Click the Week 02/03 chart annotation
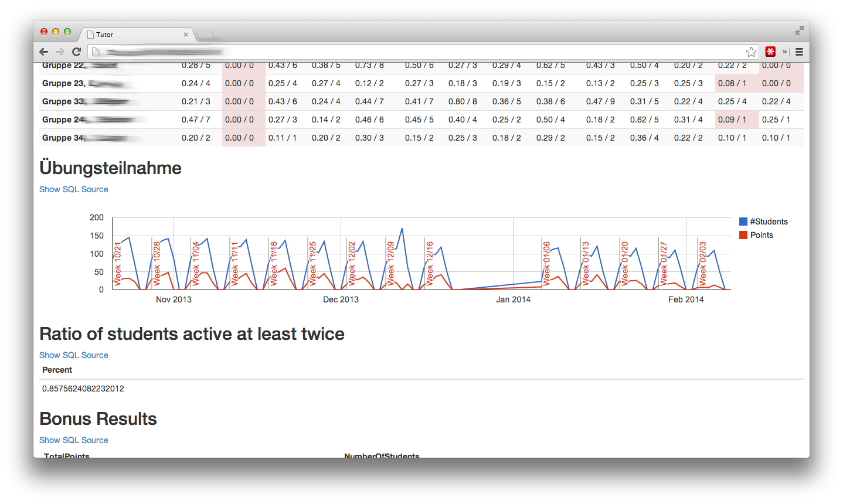Viewport: 843px width, 504px height. (702, 264)
